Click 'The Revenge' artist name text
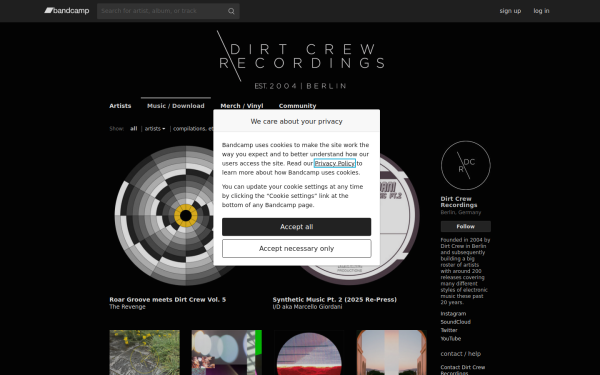Image resolution: width=600 pixels, height=375 pixels. point(127,307)
